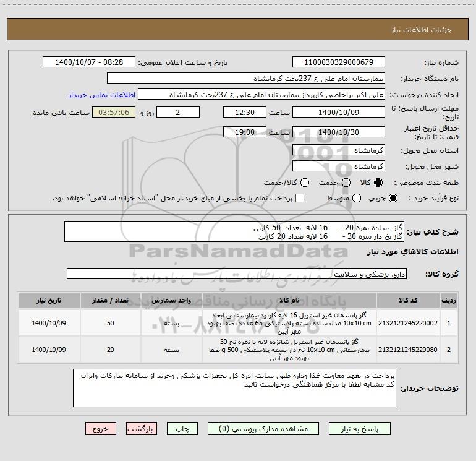Click the شماره نیاز number field

click(339, 62)
